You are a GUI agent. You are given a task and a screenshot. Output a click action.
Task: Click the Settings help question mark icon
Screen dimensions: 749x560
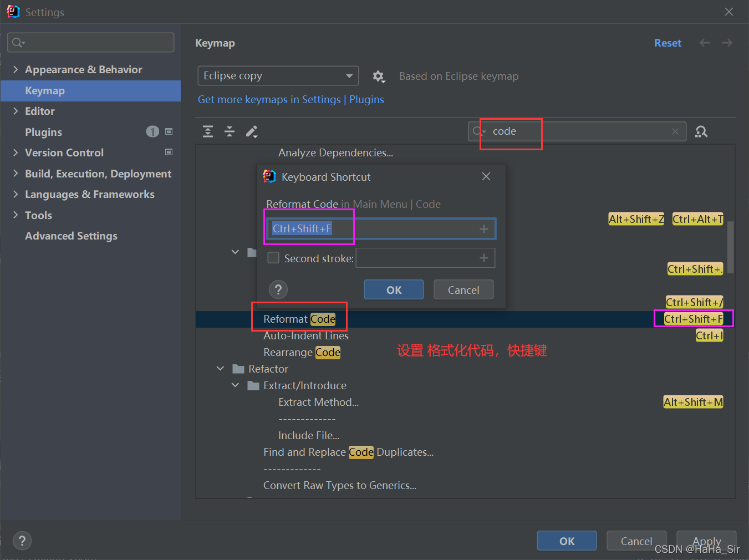coord(22,541)
